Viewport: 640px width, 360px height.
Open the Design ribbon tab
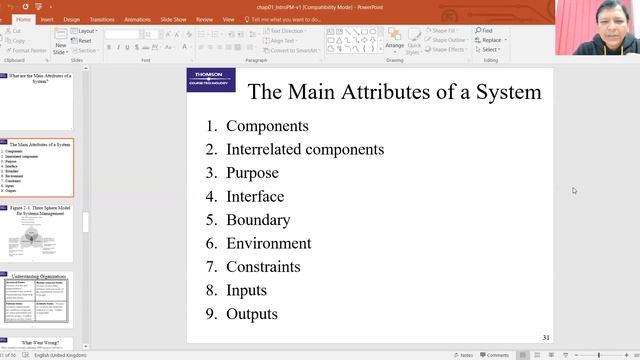click(71, 19)
